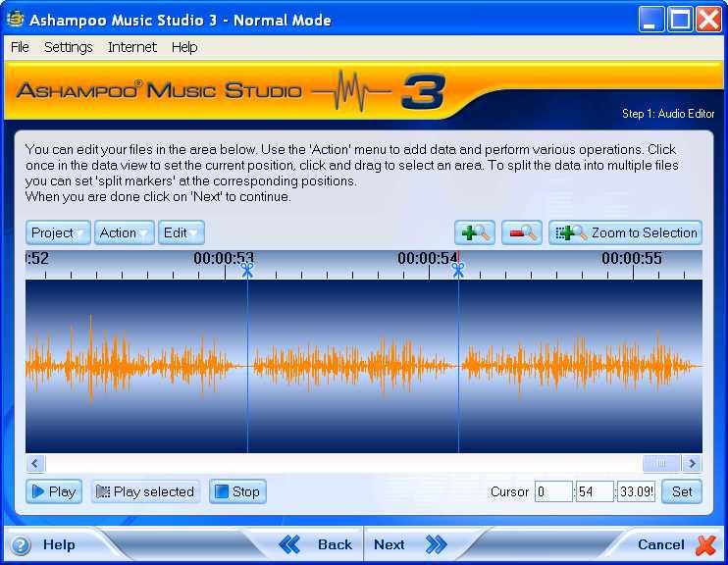Open the File menu
This screenshot has width=728, height=565.
coord(20,47)
